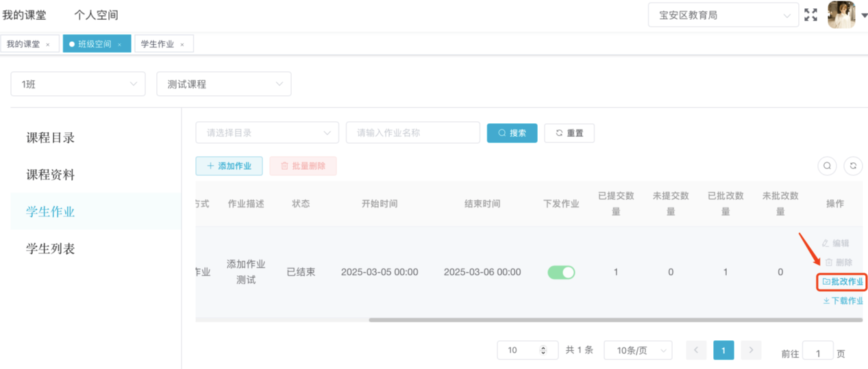
Task: Toggle the 下发作业 switch off
Action: coord(561,272)
